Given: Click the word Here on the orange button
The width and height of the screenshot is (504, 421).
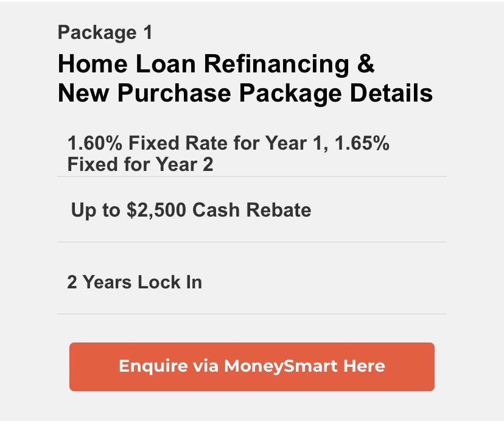Looking at the screenshot, I should coord(364,366).
